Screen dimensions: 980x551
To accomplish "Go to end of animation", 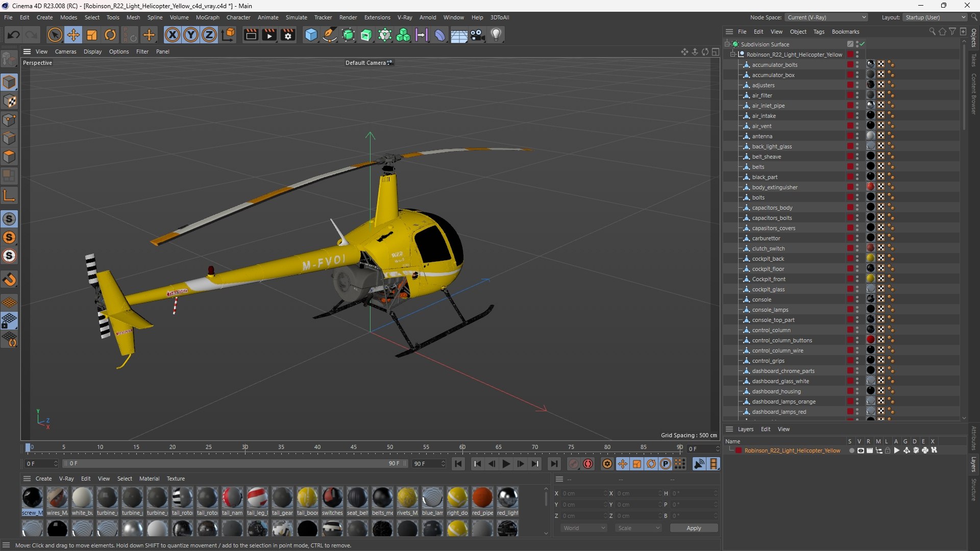I will click(554, 464).
